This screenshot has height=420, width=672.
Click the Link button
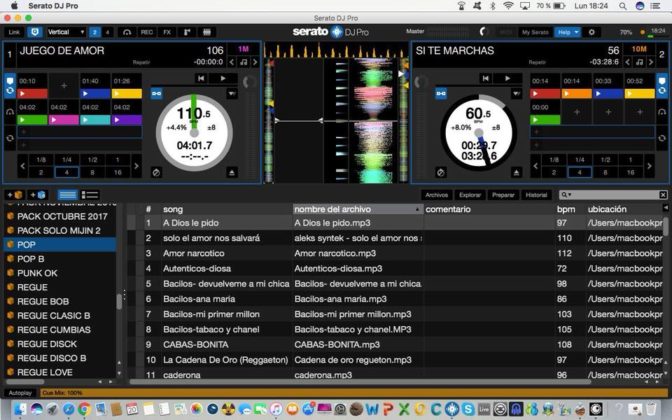tap(14, 32)
